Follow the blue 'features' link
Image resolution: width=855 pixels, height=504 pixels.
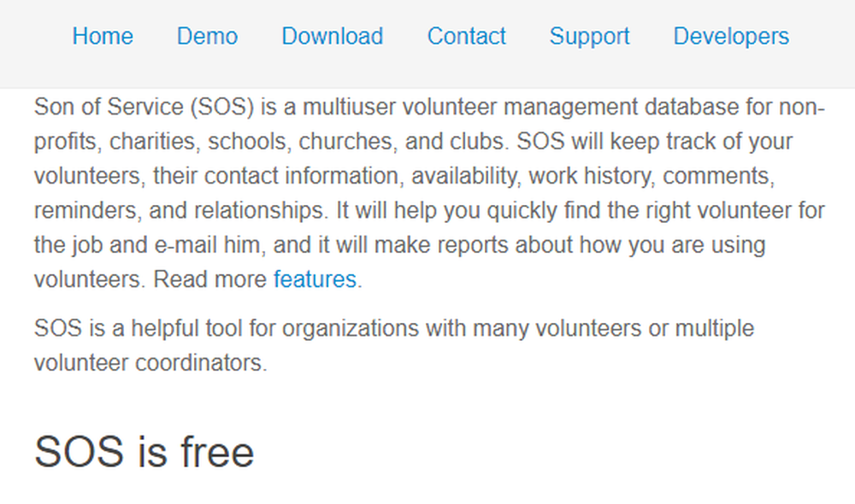(x=315, y=279)
